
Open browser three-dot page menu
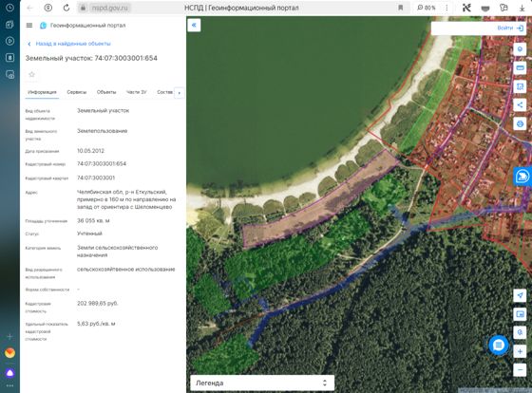coord(446,8)
